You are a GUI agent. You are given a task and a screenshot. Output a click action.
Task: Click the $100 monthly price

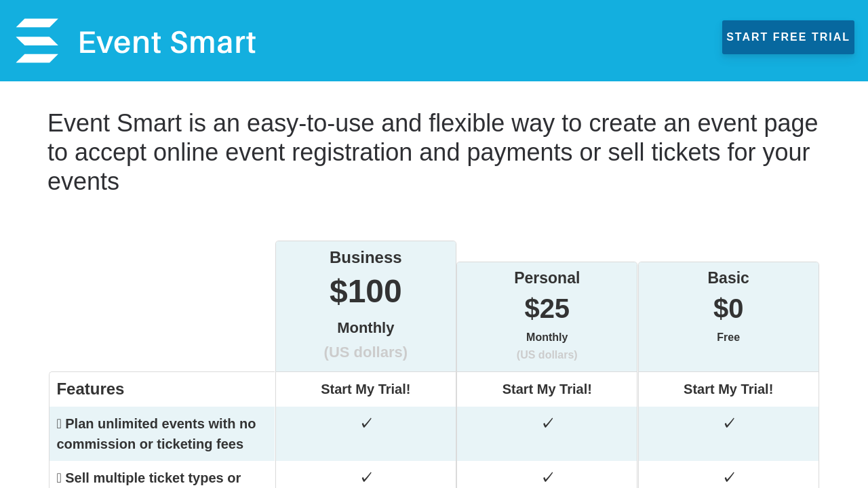(x=366, y=291)
